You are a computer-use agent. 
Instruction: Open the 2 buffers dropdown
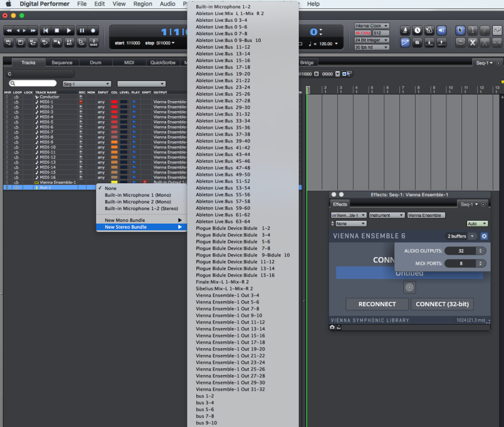click(461, 236)
